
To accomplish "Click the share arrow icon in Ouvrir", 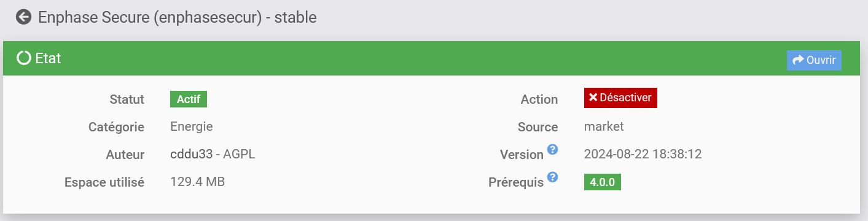I will 798,60.
